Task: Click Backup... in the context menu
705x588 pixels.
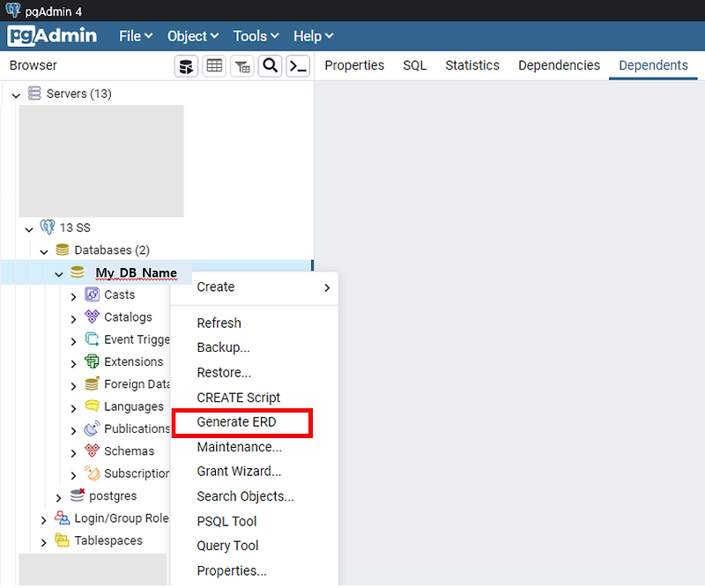Action: pyautogui.click(x=223, y=347)
